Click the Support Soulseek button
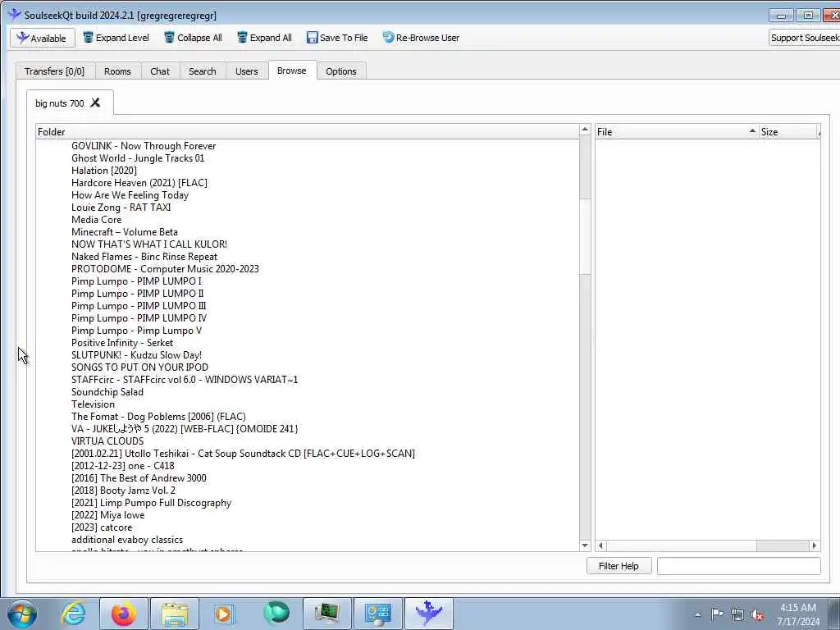This screenshot has width=840, height=630. coord(804,38)
